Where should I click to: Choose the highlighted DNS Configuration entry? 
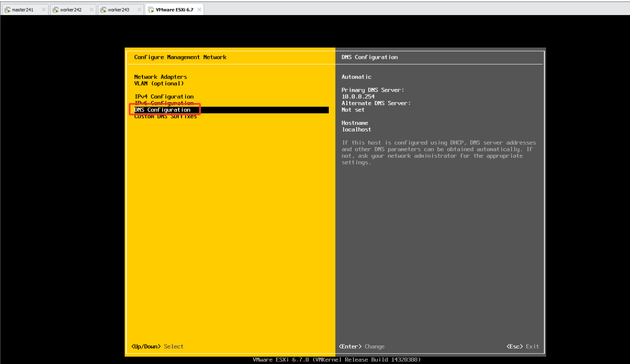coord(231,110)
